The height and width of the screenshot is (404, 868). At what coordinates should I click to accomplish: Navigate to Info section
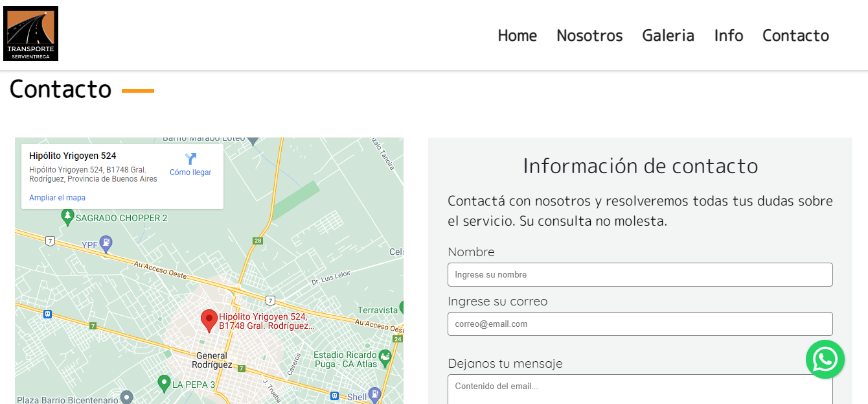(729, 36)
